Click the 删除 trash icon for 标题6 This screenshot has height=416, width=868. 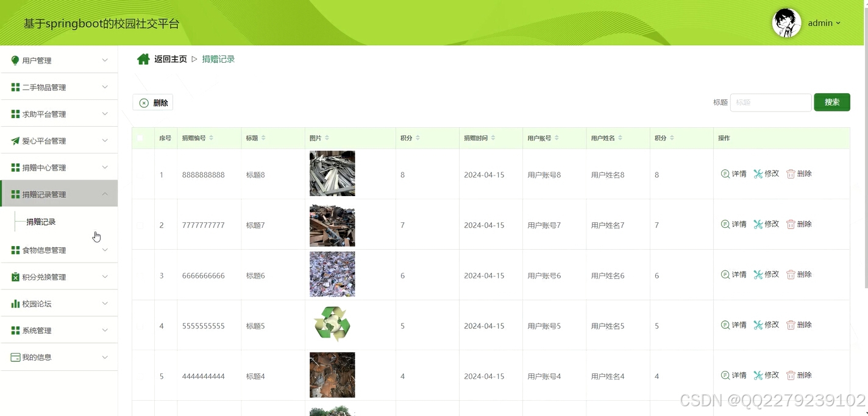[791, 275]
